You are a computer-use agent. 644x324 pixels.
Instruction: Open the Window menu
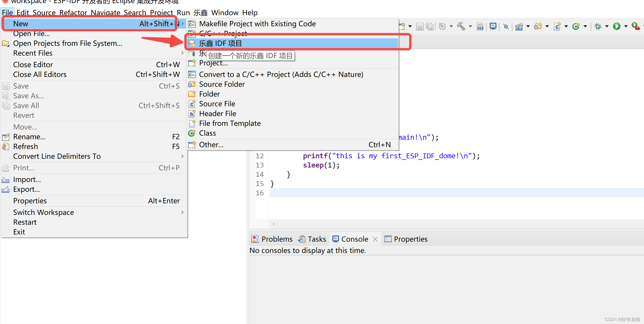tap(225, 13)
